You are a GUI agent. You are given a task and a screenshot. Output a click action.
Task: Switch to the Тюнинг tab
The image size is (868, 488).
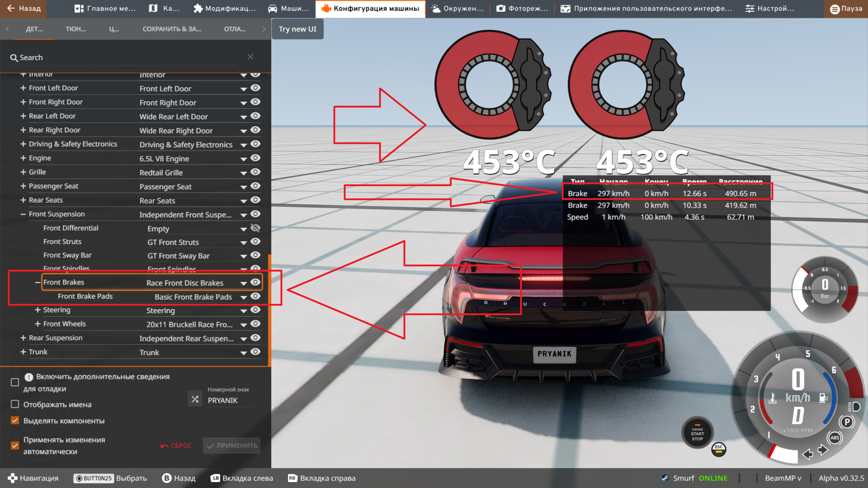coord(75,29)
